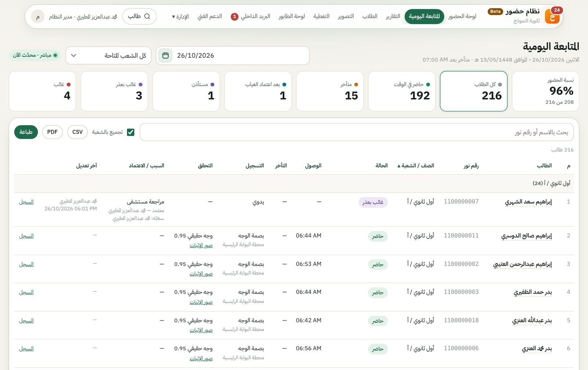Open الدعم الفني tab

[x=209, y=17]
